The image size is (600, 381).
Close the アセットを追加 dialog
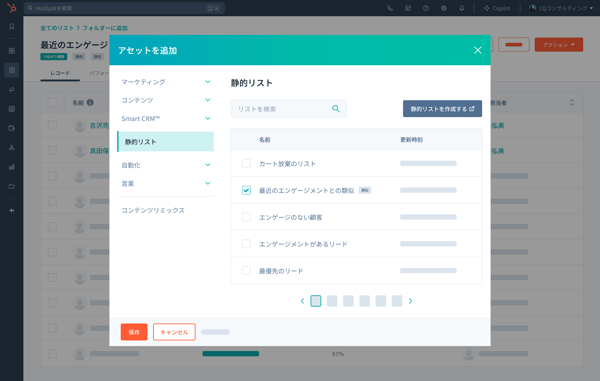pos(478,50)
